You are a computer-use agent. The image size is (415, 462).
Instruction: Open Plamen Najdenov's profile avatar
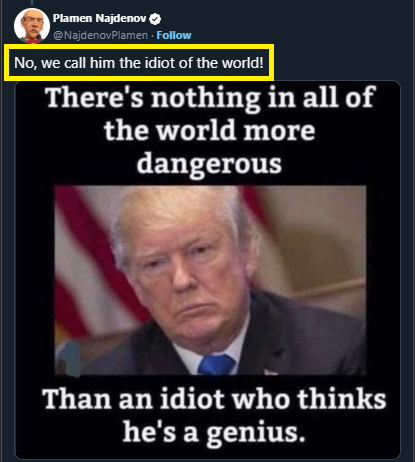32,26
